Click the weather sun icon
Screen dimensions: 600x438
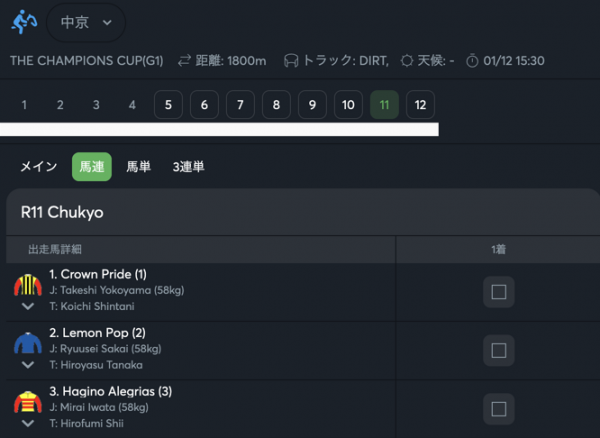(407, 60)
